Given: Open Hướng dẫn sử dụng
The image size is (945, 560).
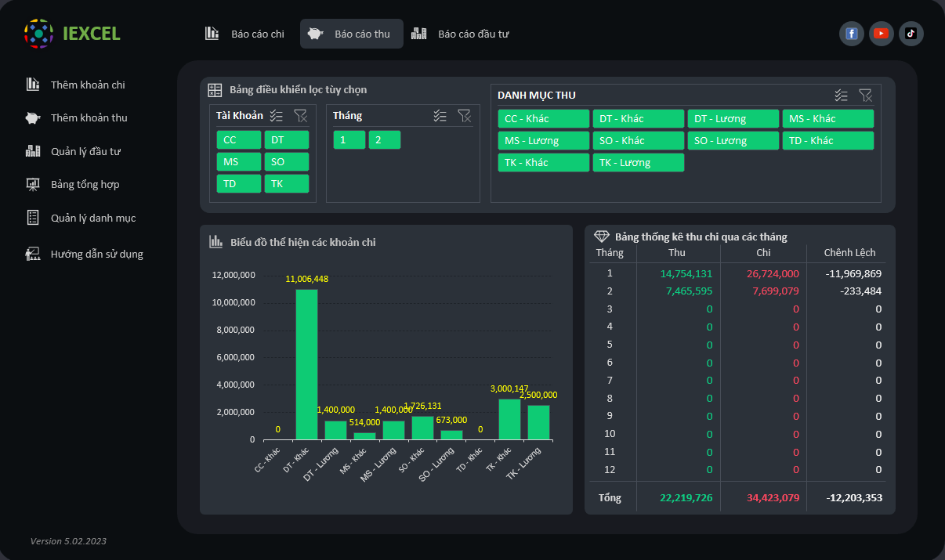Looking at the screenshot, I should [x=97, y=254].
